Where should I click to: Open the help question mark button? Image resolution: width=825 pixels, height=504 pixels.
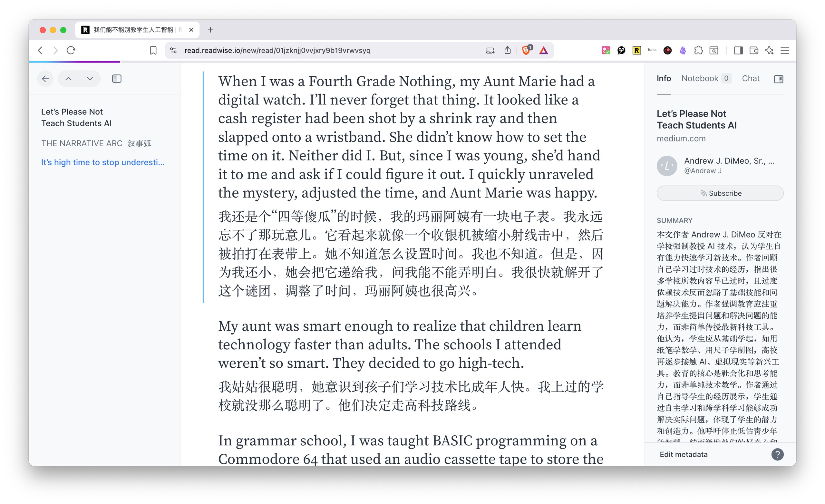tap(777, 454)
